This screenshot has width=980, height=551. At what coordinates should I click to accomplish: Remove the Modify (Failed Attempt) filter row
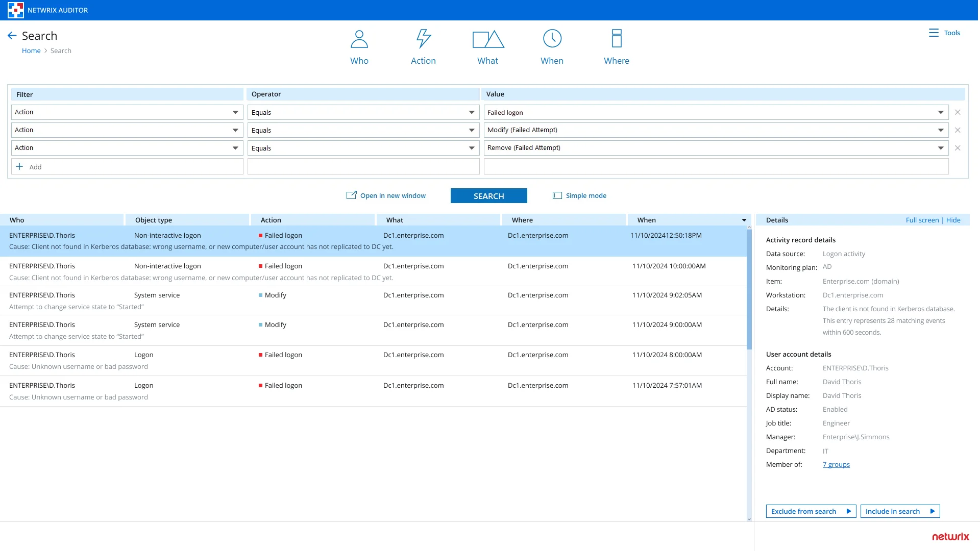click(958, 130)
